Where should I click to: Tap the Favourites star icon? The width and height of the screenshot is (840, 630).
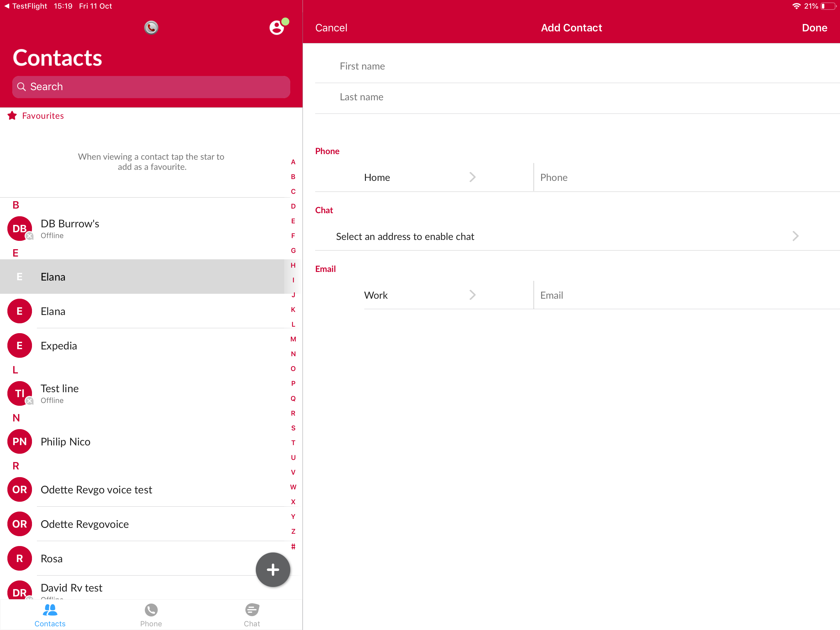click(12, 116)
